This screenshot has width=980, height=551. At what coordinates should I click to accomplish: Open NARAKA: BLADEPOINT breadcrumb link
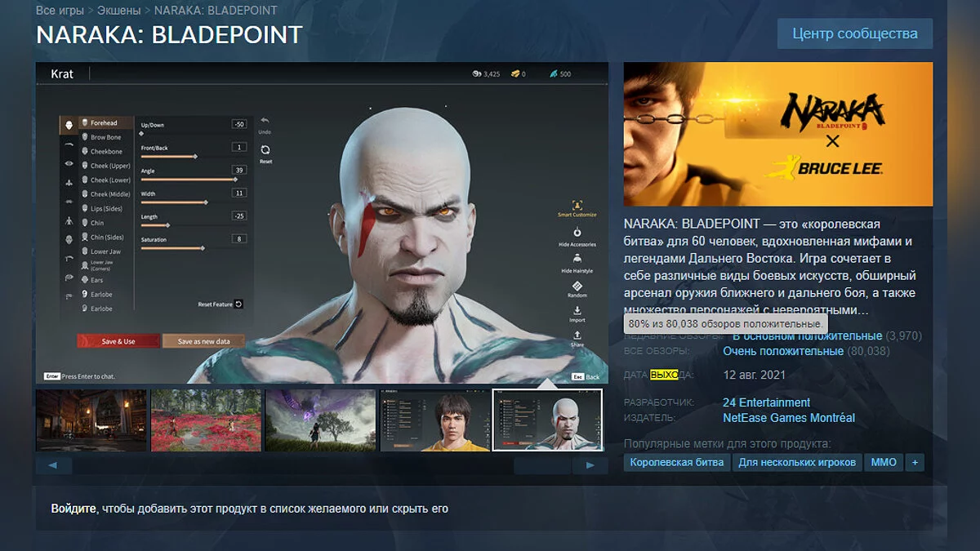tap(216, 11)
